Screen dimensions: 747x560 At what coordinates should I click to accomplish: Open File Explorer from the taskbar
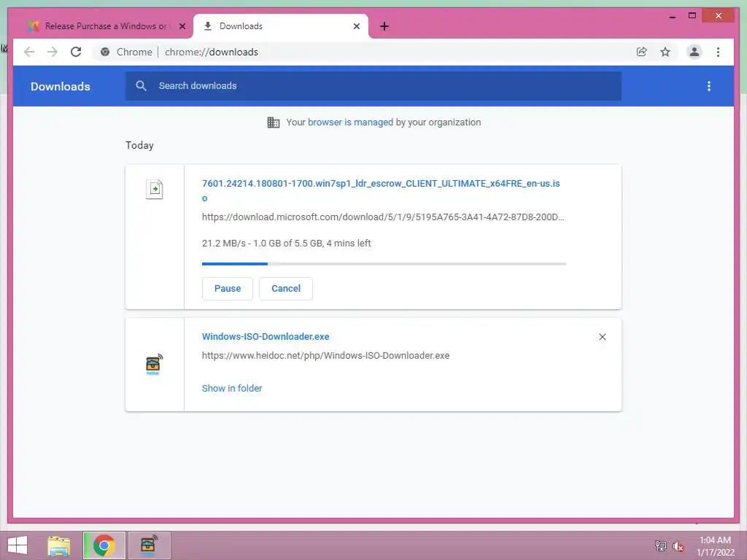[x=59, y=545]
